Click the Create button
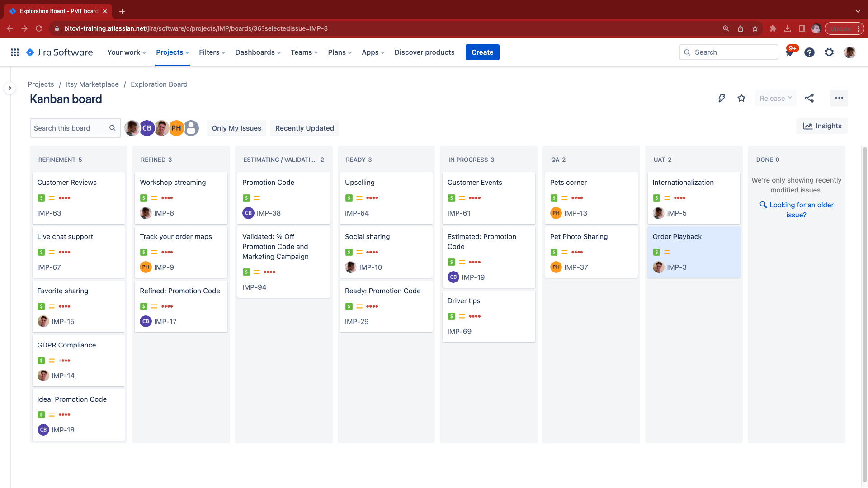Screen dimensions: 868x488 [482, 52]
